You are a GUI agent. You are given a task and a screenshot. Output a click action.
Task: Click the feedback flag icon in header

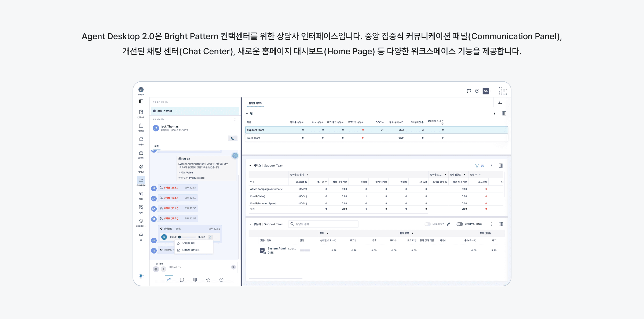469,91
